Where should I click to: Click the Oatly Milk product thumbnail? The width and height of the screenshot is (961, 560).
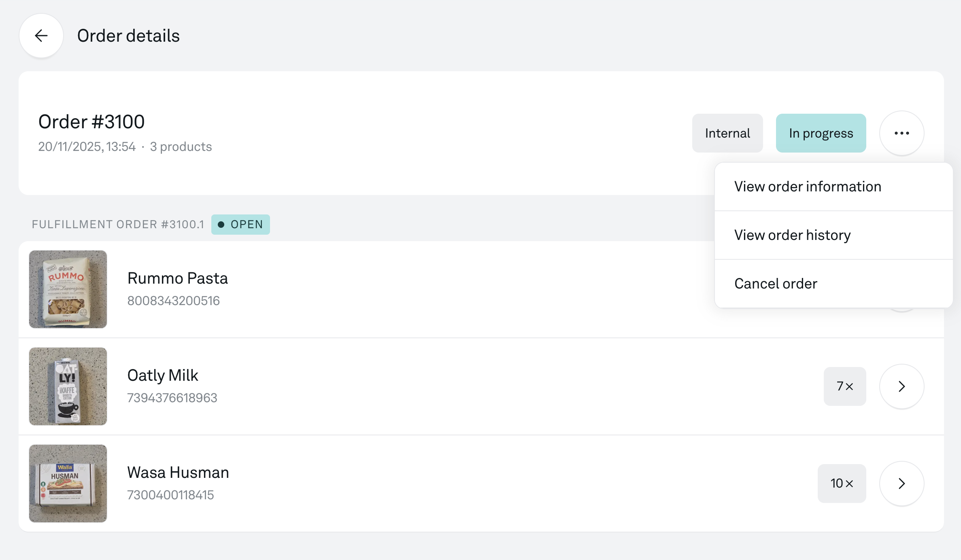[68, 386]
